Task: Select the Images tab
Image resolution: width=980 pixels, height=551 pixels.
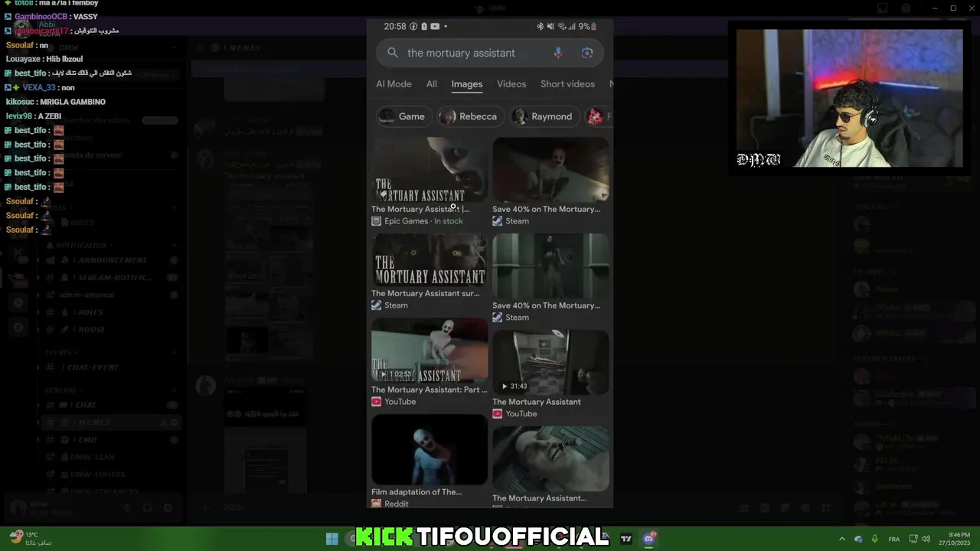Action: [467, 84]
